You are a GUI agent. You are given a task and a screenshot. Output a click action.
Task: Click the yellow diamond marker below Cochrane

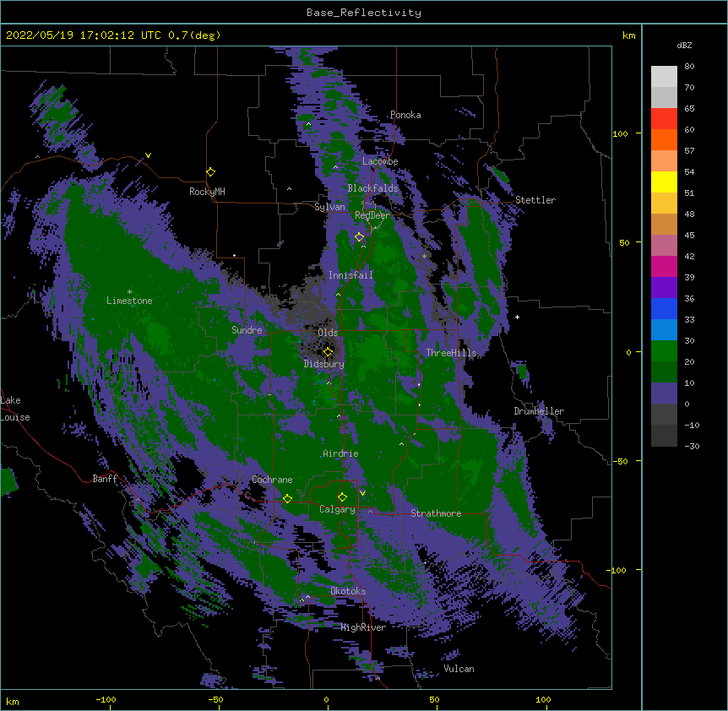pyautogui.click(x=287, y=499)
